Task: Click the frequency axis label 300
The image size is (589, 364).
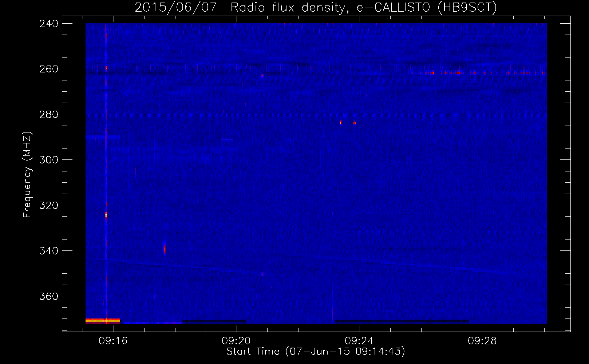Action: pos(49,160)
